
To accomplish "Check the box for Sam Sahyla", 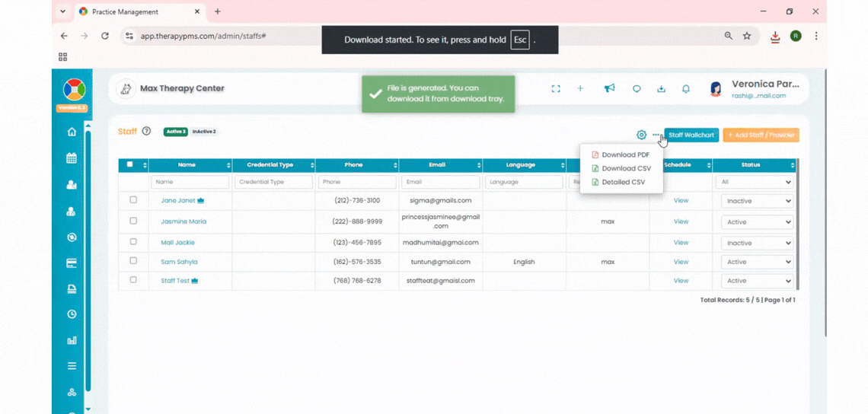I will tap(133, 261).
